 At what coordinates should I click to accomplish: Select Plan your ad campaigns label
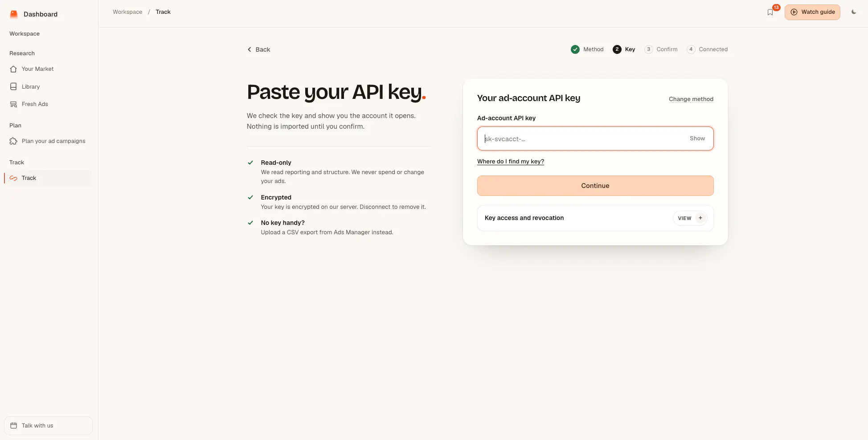click(53, 141)
